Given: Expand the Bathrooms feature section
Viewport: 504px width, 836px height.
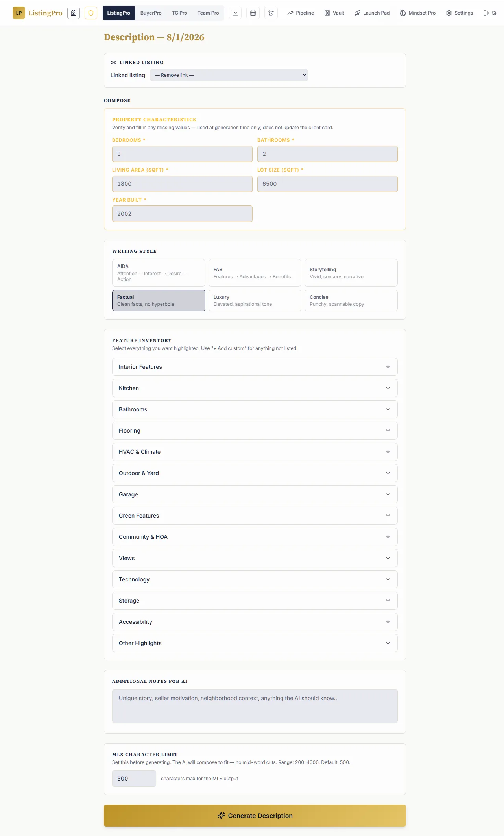Looking at the screenshot, I should 255,409.
